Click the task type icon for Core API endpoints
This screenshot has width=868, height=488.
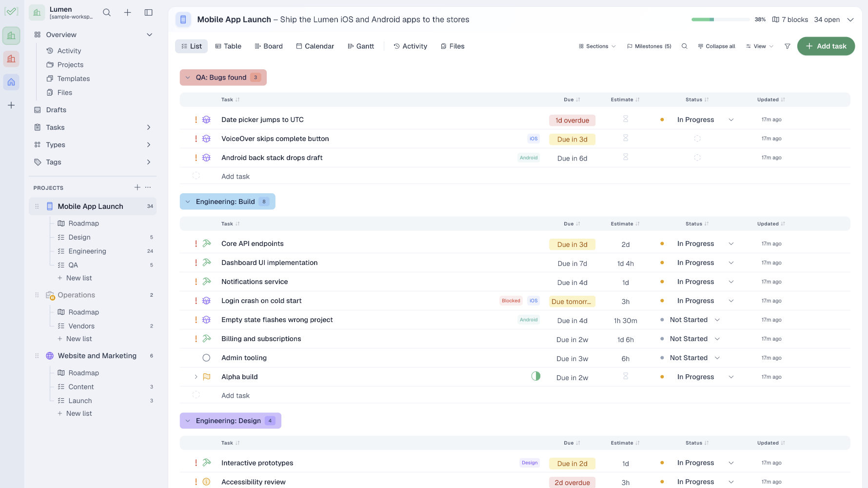coord(206,244)
